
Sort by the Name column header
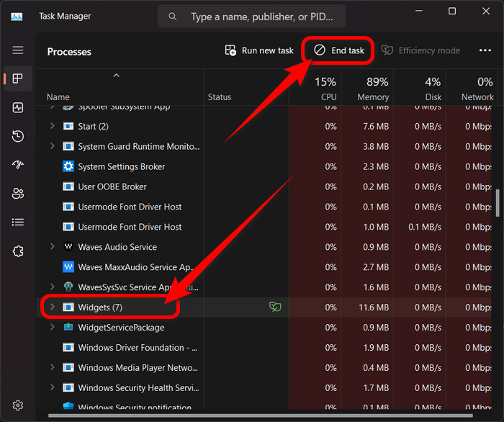(x=58, y=97)
